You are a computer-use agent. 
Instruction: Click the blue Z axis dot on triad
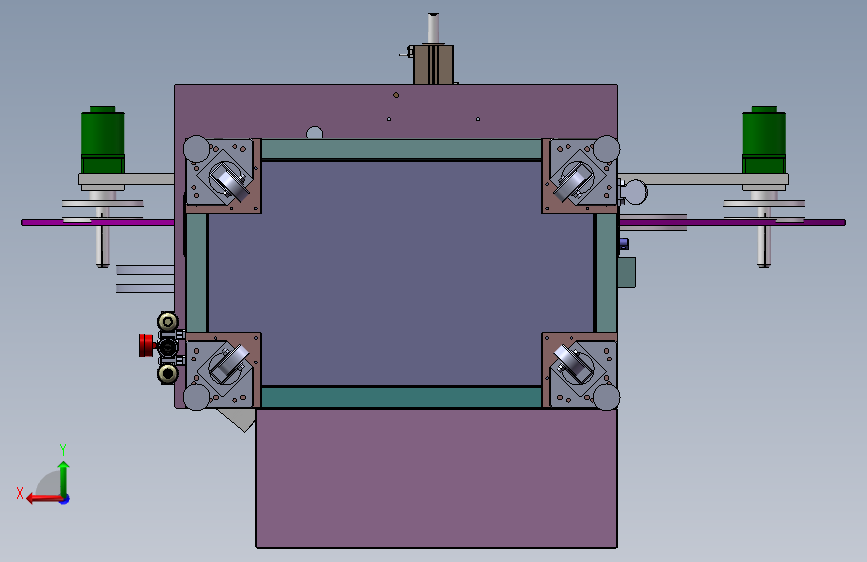click(65, 499)
